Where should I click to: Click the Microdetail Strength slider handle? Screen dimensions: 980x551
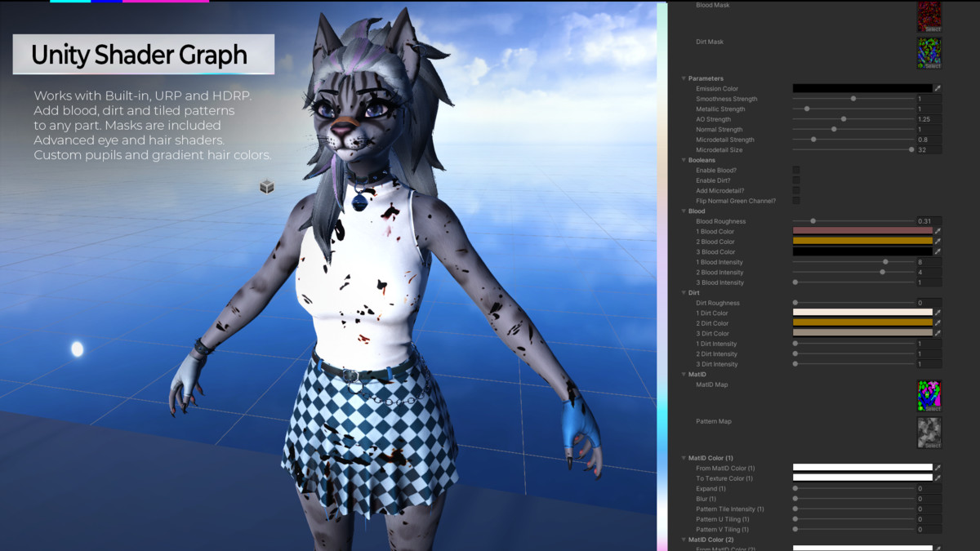[813, 140]
